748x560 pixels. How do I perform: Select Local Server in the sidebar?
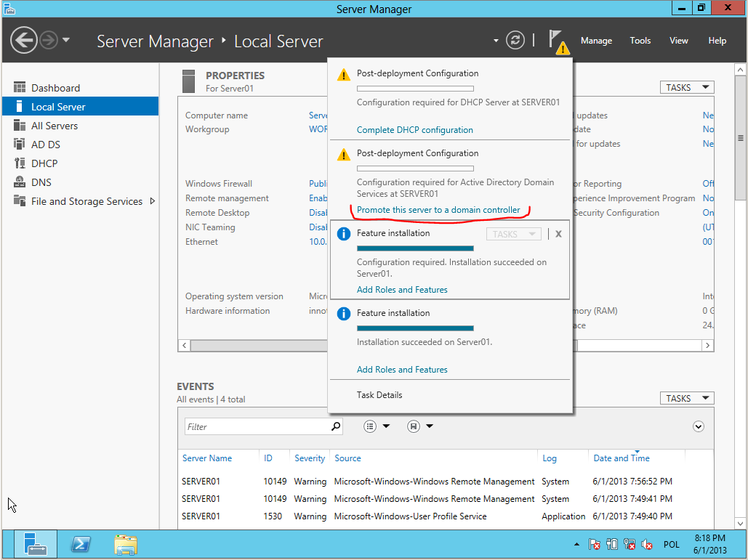pyautogui.click(x=80, y=106)
